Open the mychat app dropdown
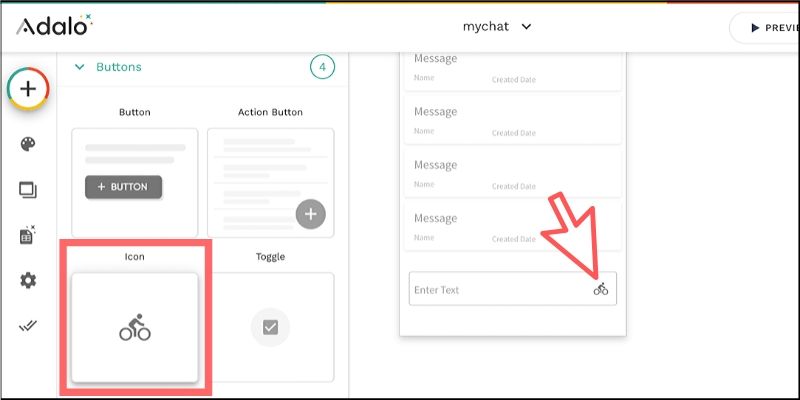Screen dimensions: 800x400 coord(497,27)
